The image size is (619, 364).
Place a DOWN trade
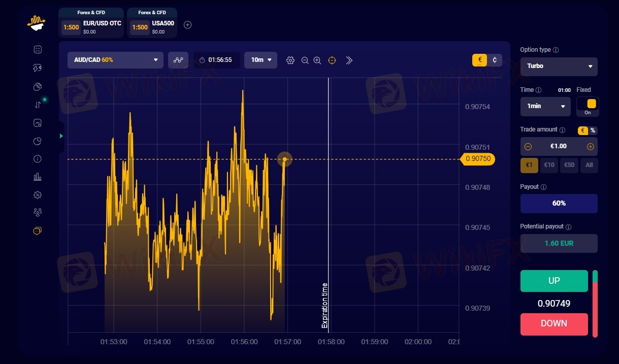tap(554, 324)
